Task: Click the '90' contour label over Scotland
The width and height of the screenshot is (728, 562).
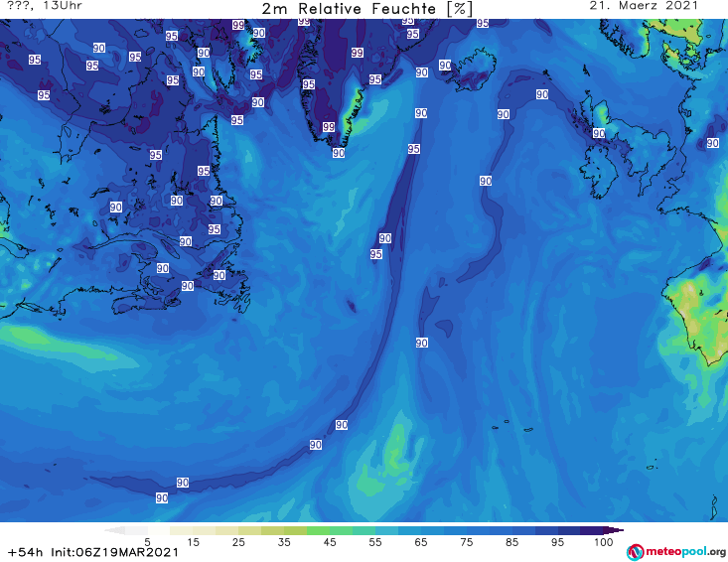Action: 599,133
